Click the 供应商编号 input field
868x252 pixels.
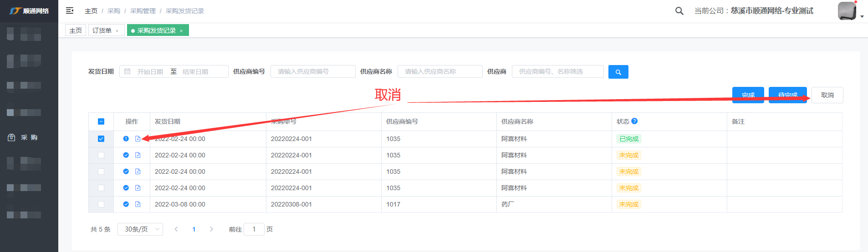[x=313, y=71]
